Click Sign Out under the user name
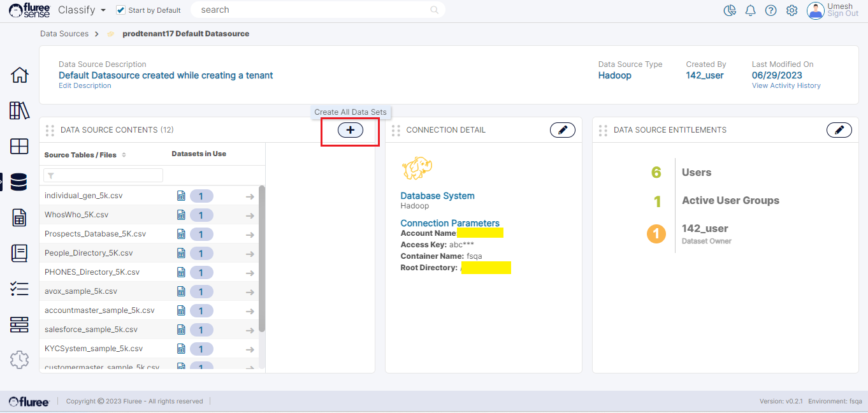This screenshot has height=413, width=868. click(x=843, y=14)
